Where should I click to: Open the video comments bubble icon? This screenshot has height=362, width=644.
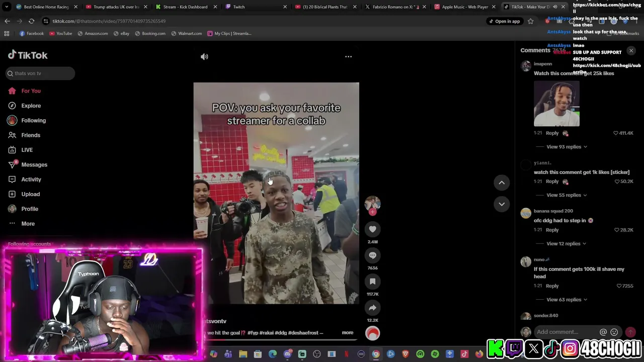pos(372,255)
